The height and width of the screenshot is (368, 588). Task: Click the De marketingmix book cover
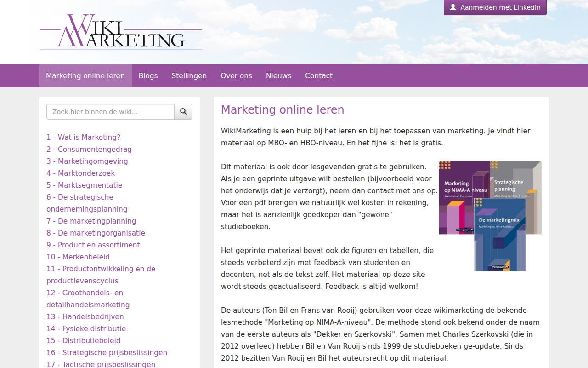[500, 235]
